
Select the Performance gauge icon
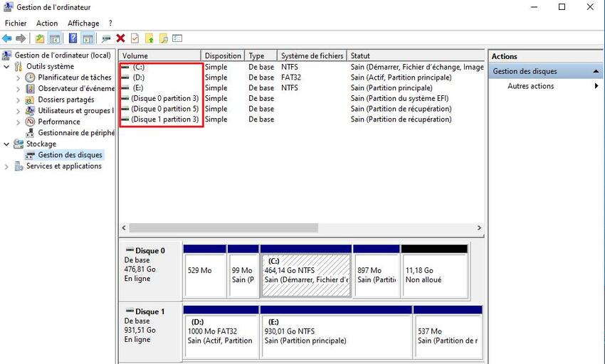(30, 122)
